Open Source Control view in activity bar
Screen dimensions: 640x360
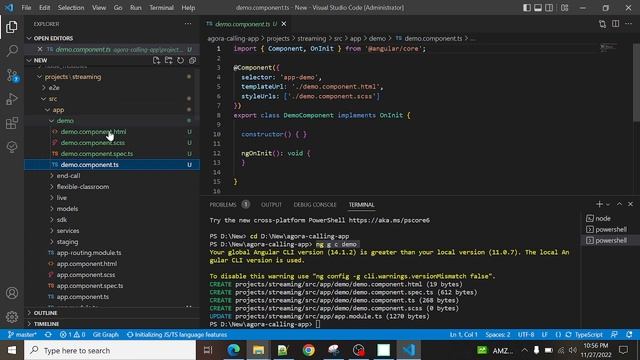point(12,75)
